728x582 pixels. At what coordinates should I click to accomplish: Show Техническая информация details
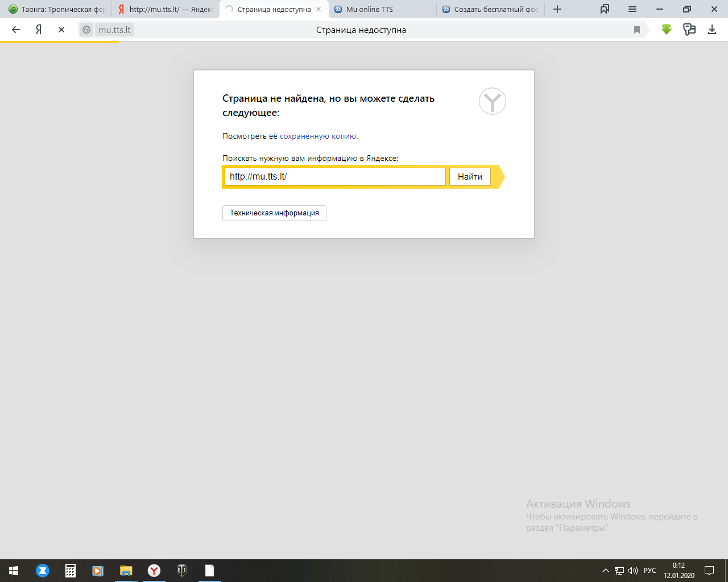click(274, 213)
